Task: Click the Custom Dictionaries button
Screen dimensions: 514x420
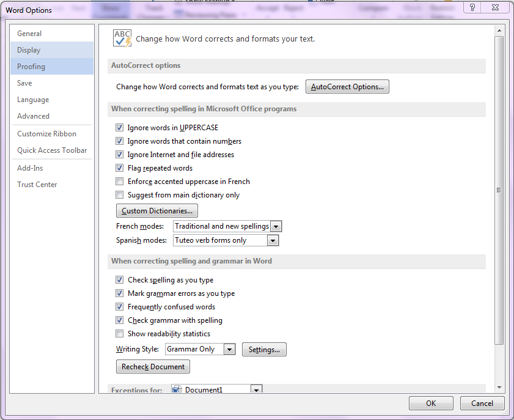Action: pyautogui.click(x=157, y=211)
